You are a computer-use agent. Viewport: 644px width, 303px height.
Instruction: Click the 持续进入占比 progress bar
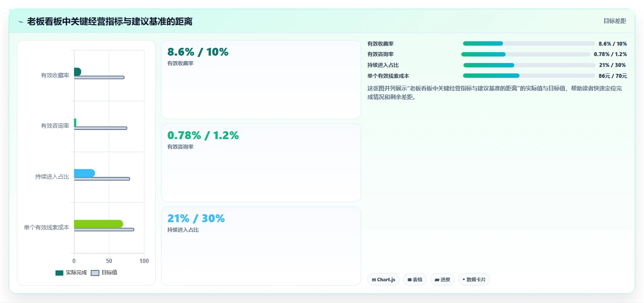529,65
